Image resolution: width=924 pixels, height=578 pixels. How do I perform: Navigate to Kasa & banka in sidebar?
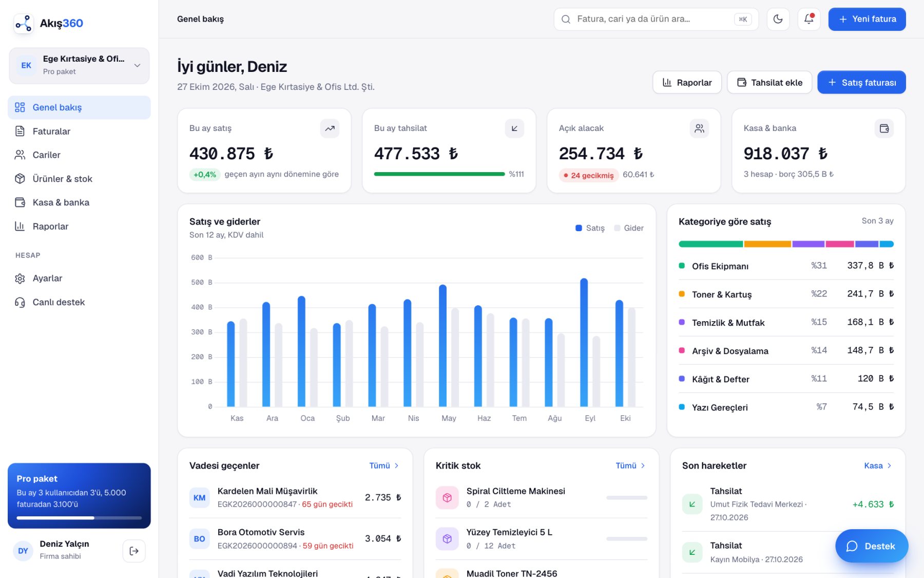(79, 202)
